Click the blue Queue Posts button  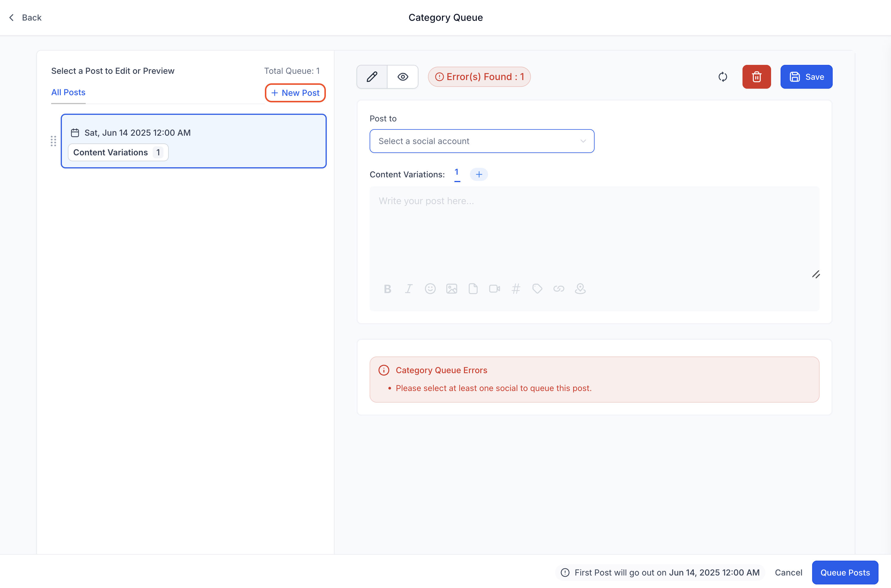coord(845,572)
